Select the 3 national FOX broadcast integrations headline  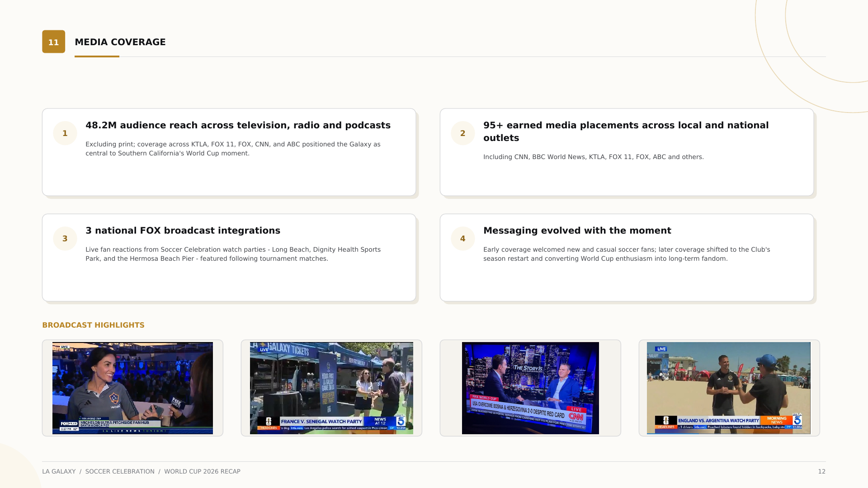point(183,230)
